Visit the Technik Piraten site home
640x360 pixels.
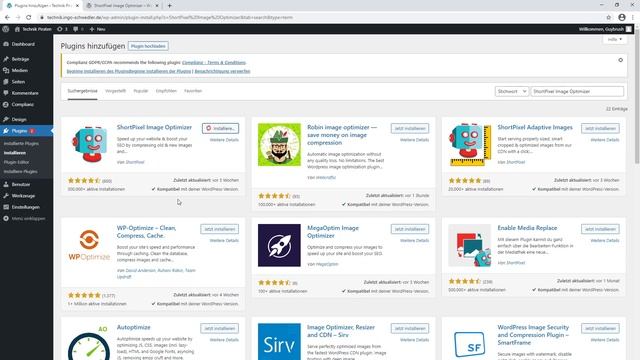(x=33, y=29)
